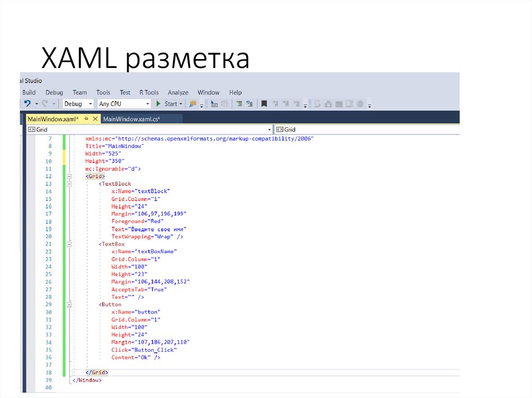Click the previous bookmark navigation icon
Viewport: 532px width, 398px height.
(x=276, y=103)
